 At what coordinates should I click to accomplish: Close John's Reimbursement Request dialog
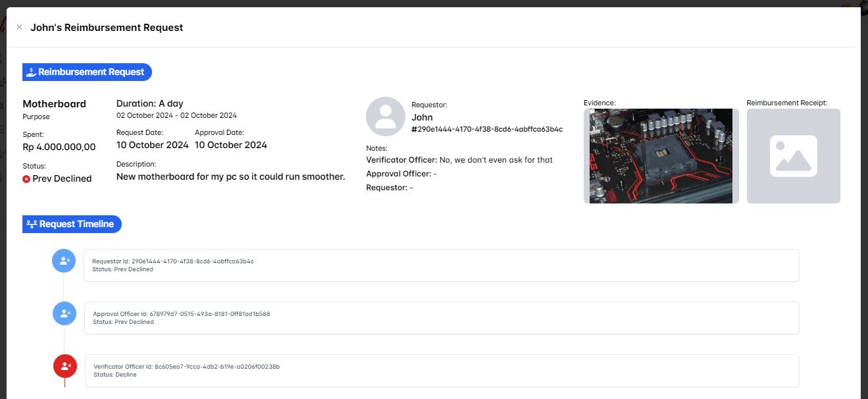coord(19,27)
